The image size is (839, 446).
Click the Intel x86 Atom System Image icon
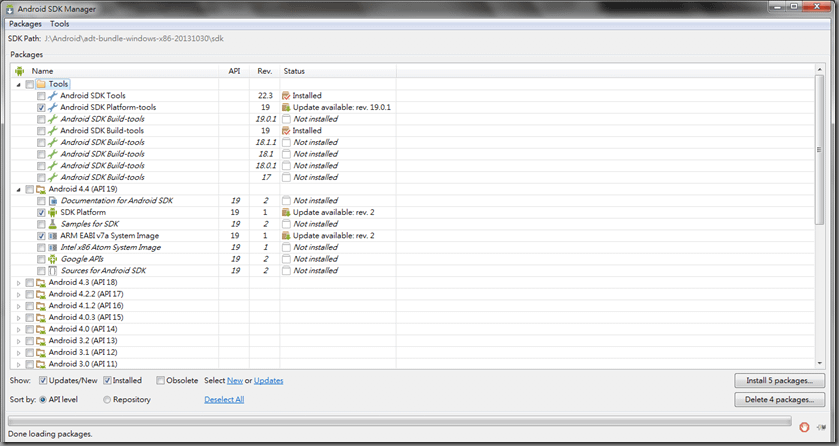[x=52, y=248]
